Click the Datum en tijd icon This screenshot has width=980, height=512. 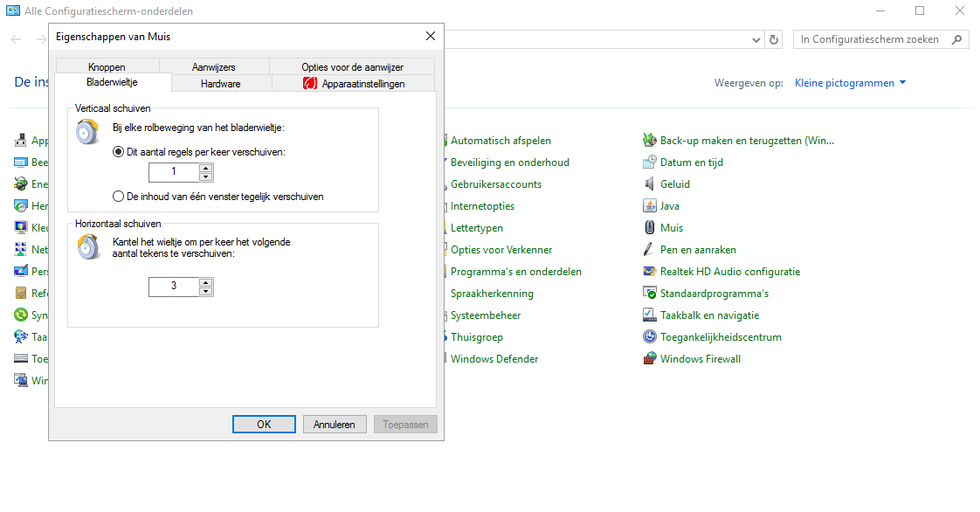coord(649,162)
